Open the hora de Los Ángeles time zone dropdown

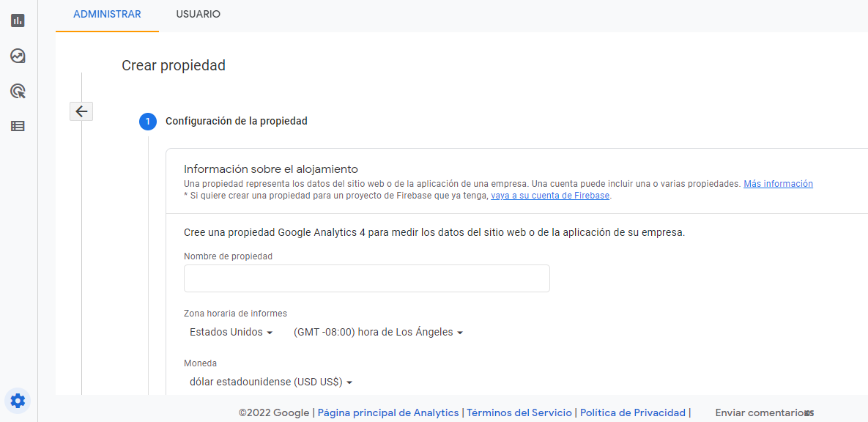point(378,333)
